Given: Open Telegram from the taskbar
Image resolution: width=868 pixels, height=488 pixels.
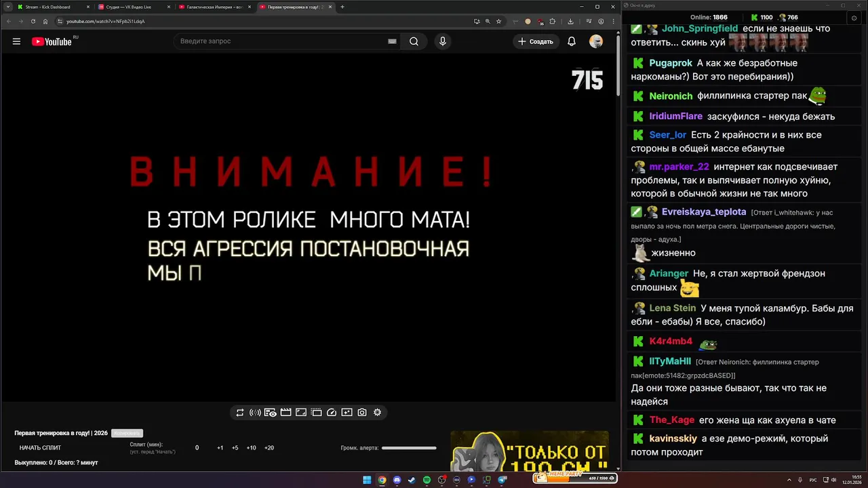Looking at the screenshot, I should click(502, 480).
